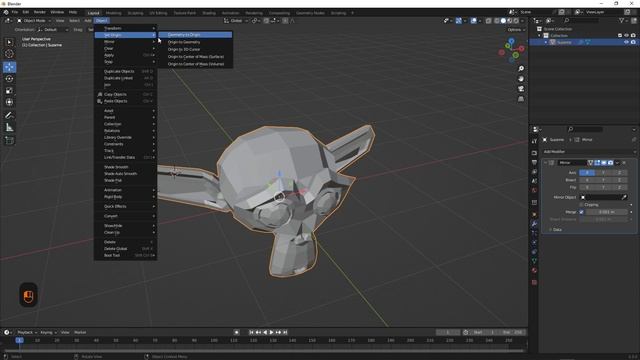Jump to the timeline start frame
The height and width of the screenshot is (360, 640).
point(251,332)
